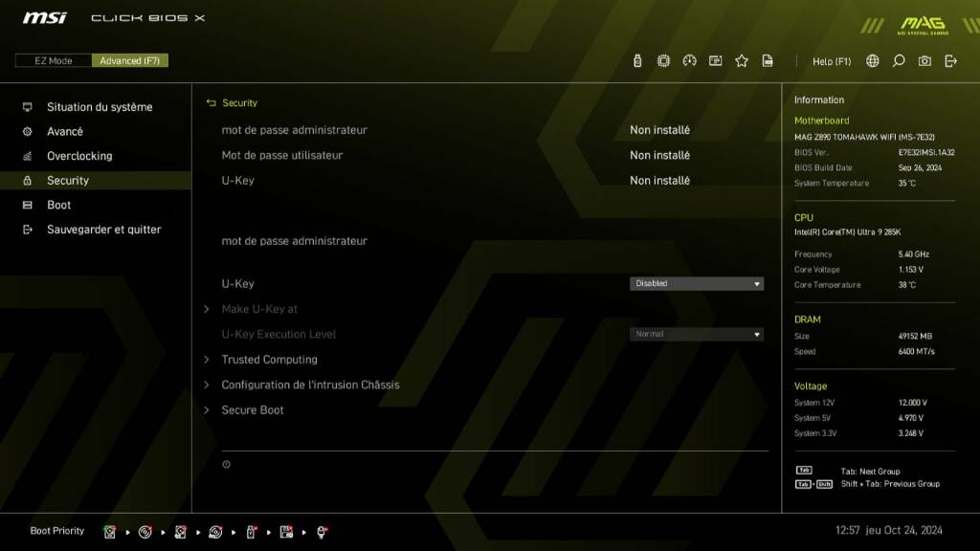Click the exit icon at top right

(949, 60)
